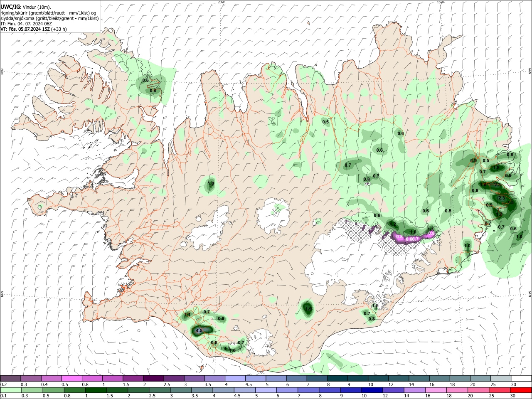Click the 0.4 label on the snow scale
Viewport: 532px width, 399px height.
tap(44, 384)
